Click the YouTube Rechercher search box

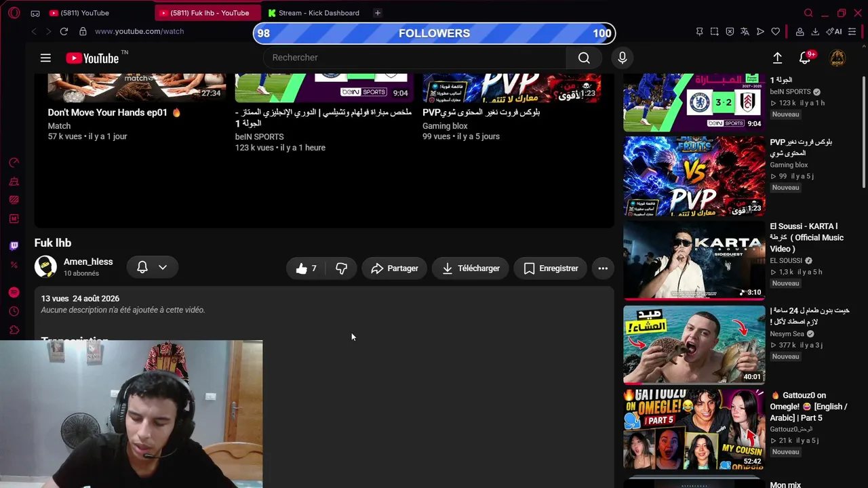[414, 58]
